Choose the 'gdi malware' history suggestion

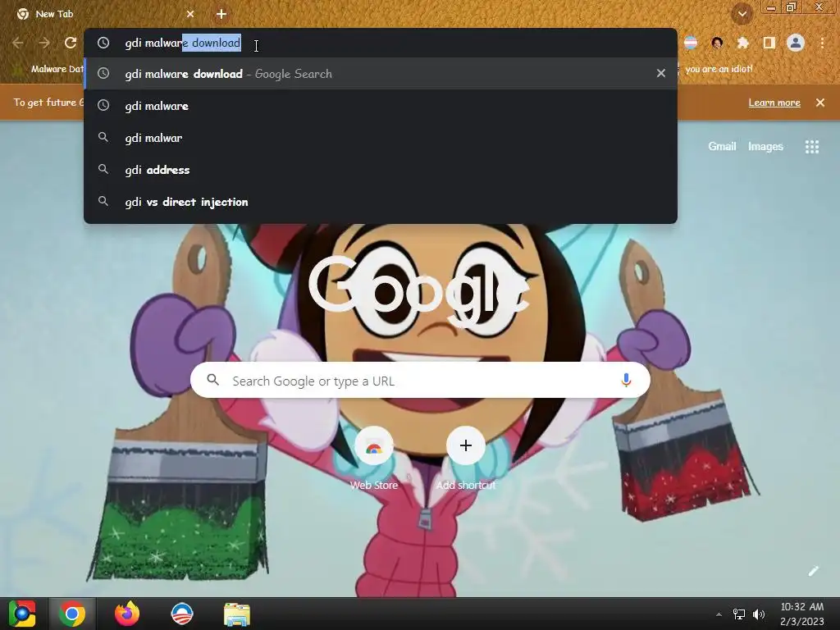(381, 106)
